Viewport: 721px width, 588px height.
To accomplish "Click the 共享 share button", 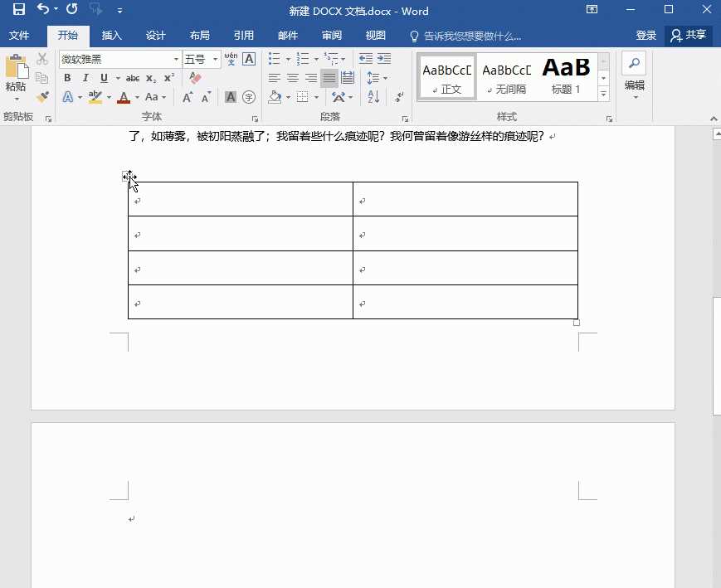I will (689, 36).
